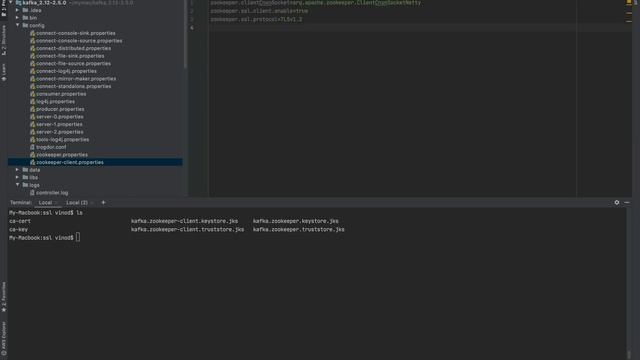Select zookeeper-client.properties highlighted row

tap(95, 162)
